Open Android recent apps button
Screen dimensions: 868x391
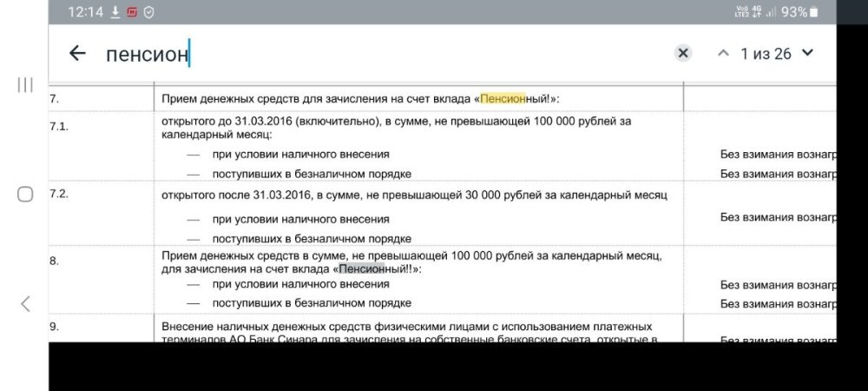25,85
